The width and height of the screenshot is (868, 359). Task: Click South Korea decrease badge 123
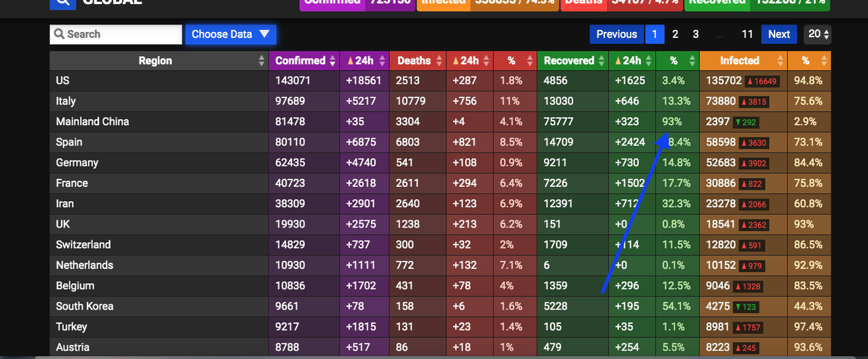(x=745, y=307)
